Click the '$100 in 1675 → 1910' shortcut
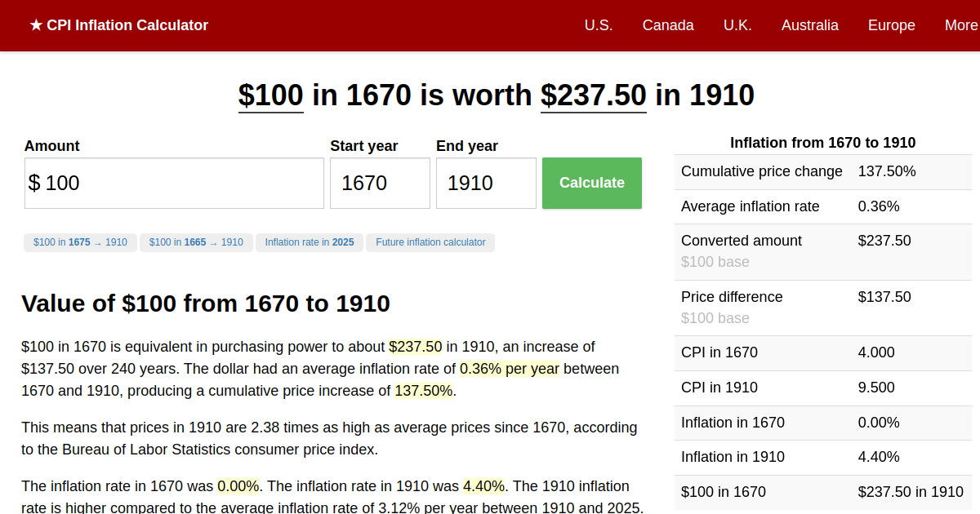The height and width of the screenshot is (514, 980). (x=80, y=242)
